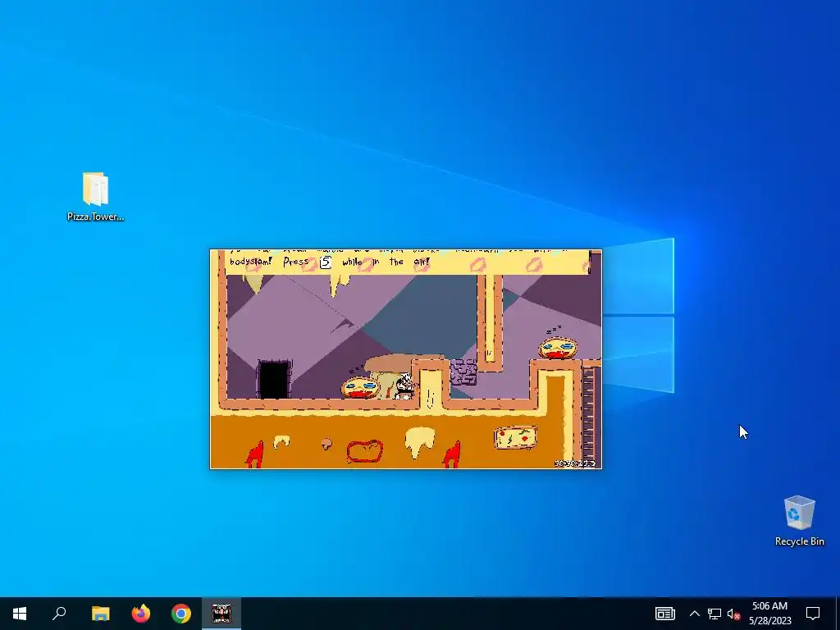Viewport: 840px width, 630px height.
Task: Launch File Explorer from the taskbar
Action: coord(100,614)
